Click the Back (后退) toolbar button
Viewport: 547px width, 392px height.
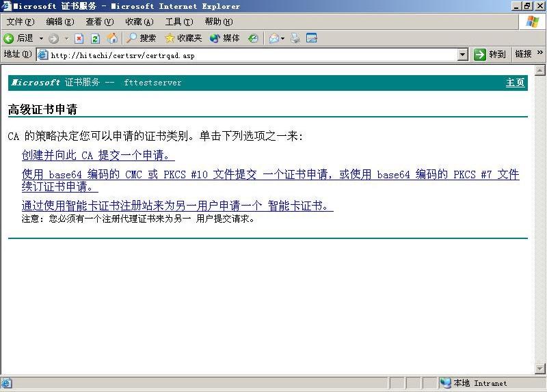click(19, 38)
